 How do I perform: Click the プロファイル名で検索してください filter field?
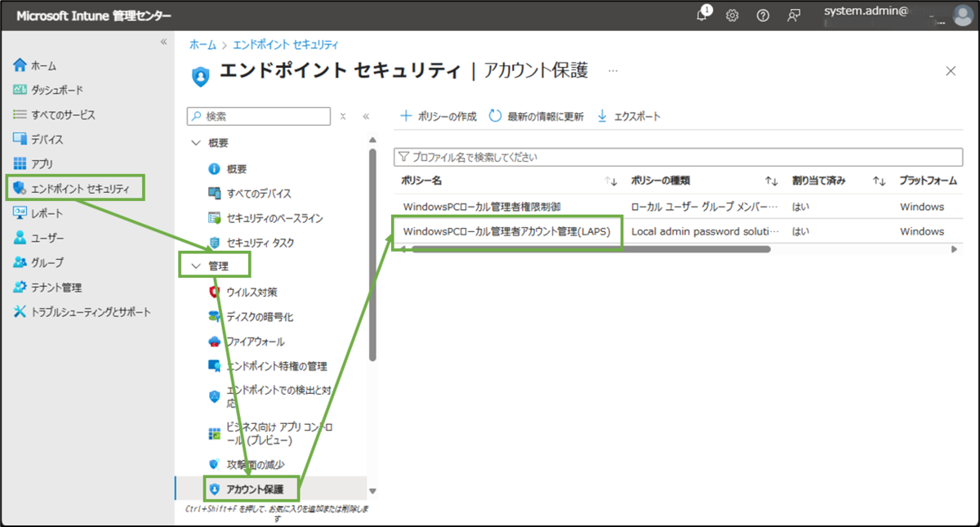678,157
